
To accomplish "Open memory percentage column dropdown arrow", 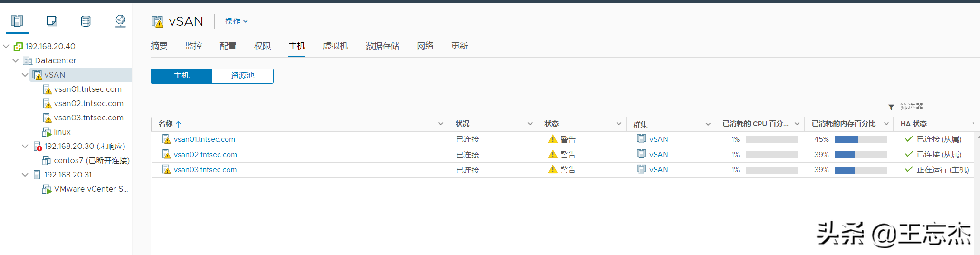I will [886, 124].
